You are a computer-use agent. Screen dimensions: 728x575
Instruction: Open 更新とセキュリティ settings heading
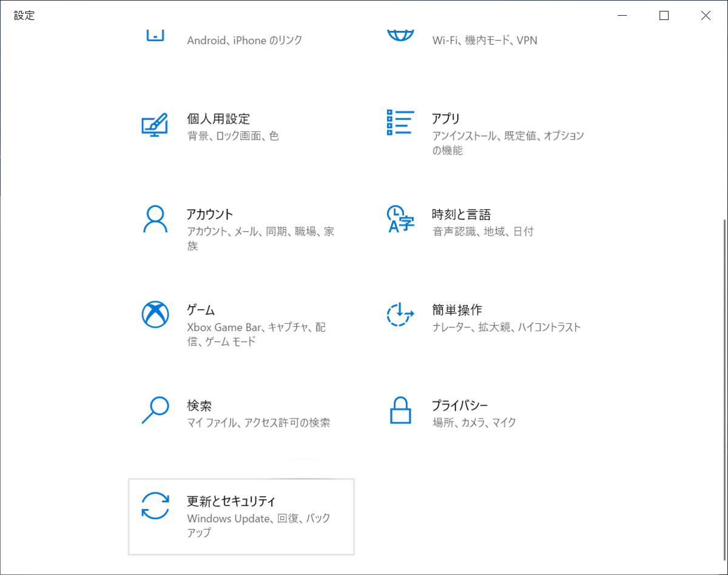pyautogui.click(x=231, y=501)
